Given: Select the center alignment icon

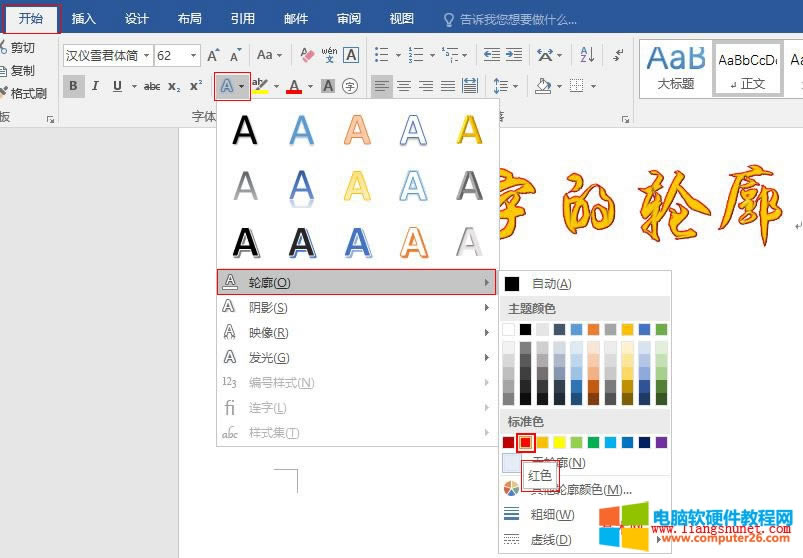Looking at the screenshot, I should (404, 87).
